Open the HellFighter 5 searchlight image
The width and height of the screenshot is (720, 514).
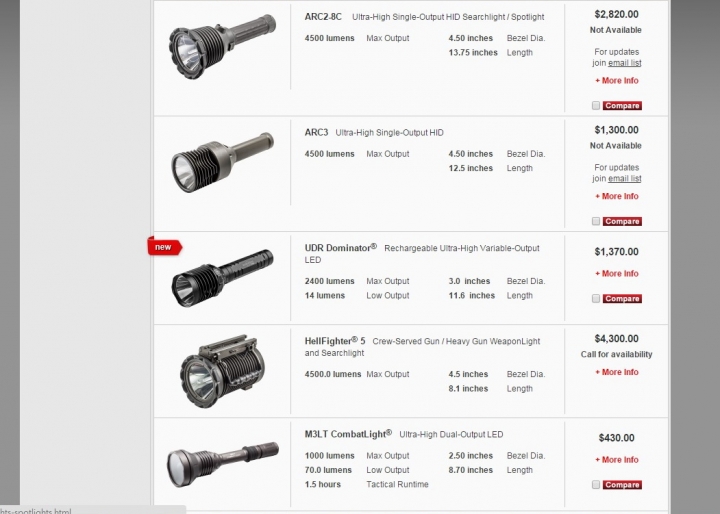point(222,372)
